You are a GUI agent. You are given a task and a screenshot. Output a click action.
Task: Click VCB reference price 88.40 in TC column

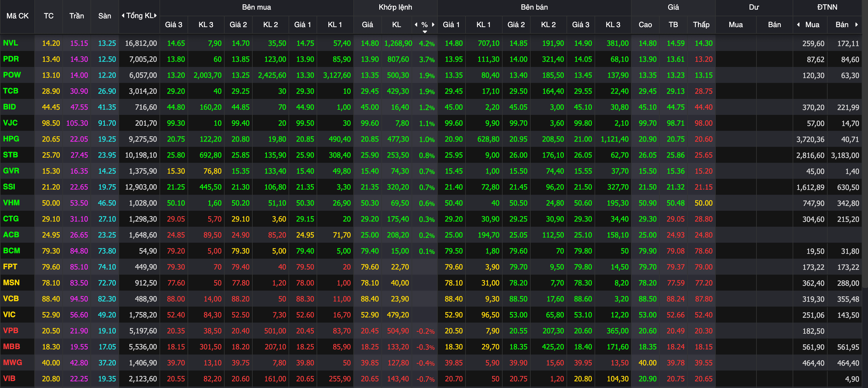(51, 299)
